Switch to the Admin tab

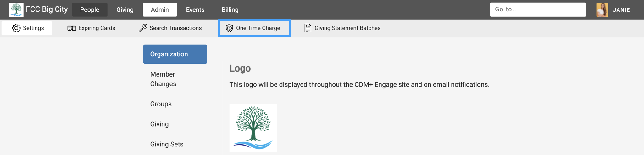pos(160,10)
